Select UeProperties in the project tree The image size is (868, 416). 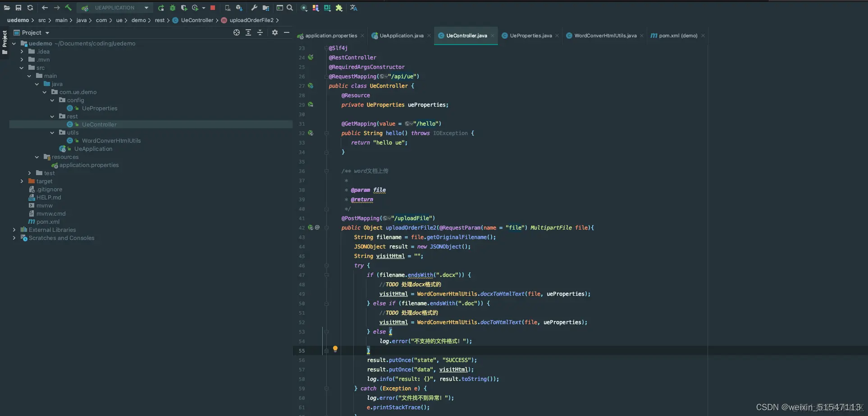[100, 109]
